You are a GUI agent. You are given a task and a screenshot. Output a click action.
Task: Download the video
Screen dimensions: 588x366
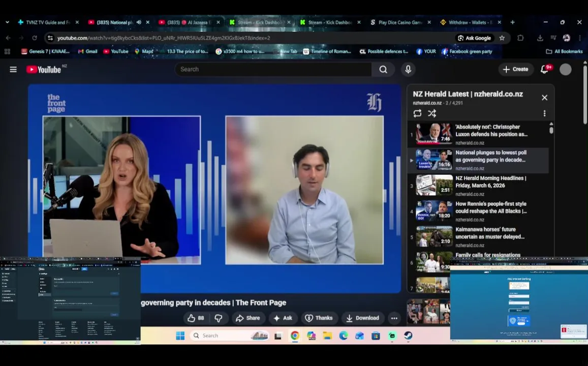pos(363,318)
